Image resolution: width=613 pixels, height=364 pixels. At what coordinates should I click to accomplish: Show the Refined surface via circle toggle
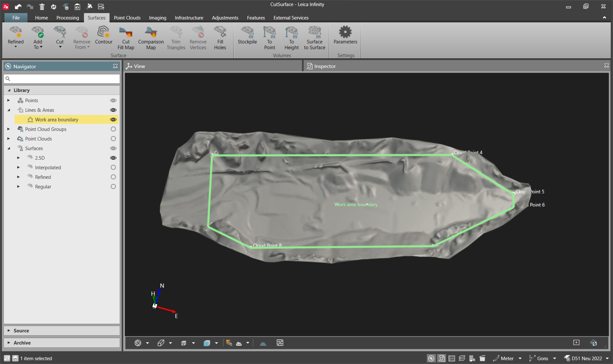[x=113, y=177]
